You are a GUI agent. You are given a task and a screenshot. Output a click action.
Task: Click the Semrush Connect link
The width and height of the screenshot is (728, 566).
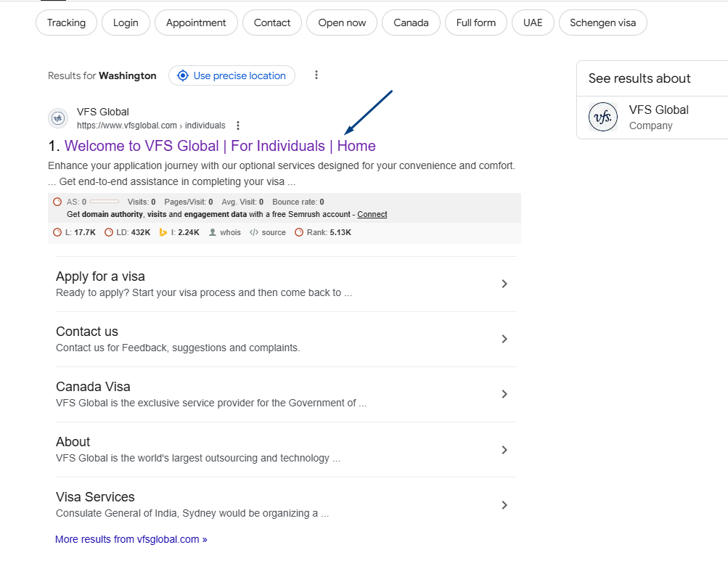tap(372, 214)
